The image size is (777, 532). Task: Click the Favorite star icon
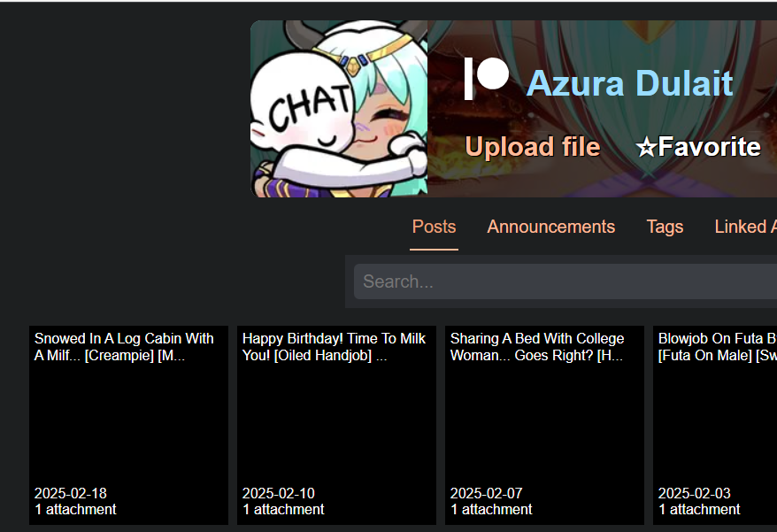[x=646, y=147]
